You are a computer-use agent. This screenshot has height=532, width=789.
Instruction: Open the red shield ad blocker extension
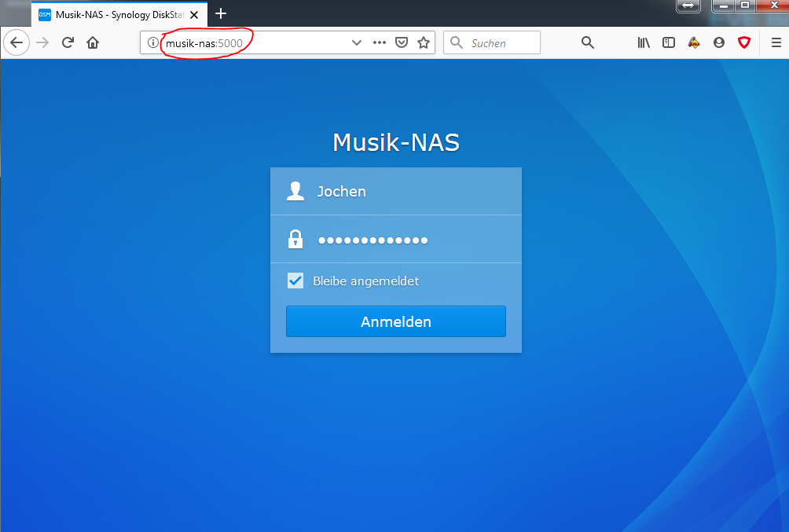coord(744,42)
